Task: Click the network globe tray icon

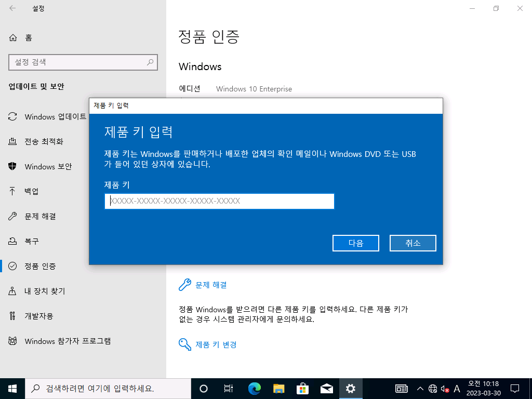Action: [432, 389]
